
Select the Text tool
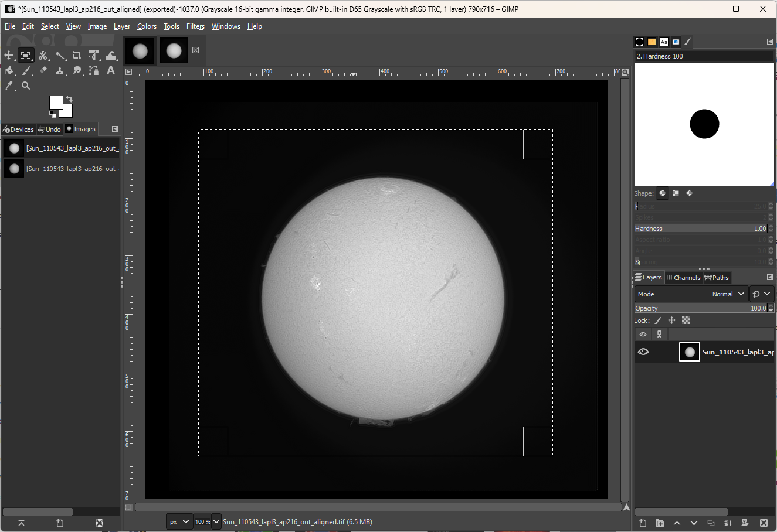pos(110,70)
